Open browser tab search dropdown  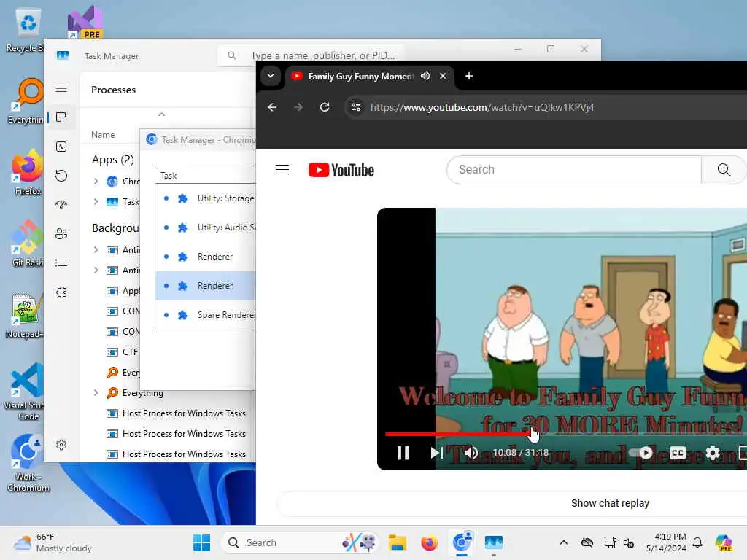[271, 76]
